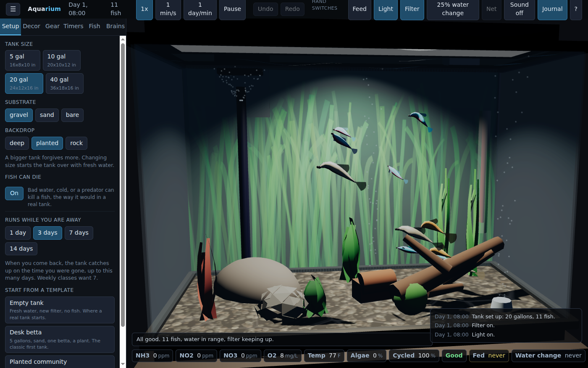Set speed to 1 min/s
Screen dimensions: 588x368
[168, 9]
